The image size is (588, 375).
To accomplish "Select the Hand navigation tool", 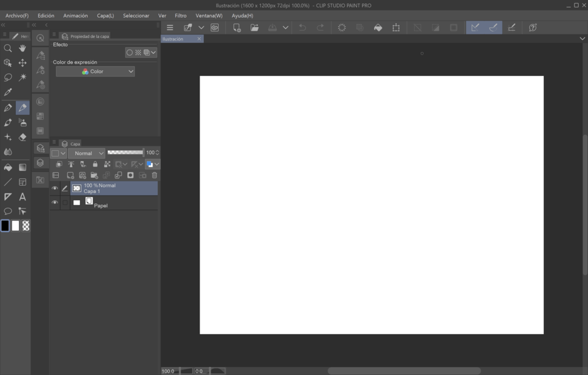I will (22, 47).
